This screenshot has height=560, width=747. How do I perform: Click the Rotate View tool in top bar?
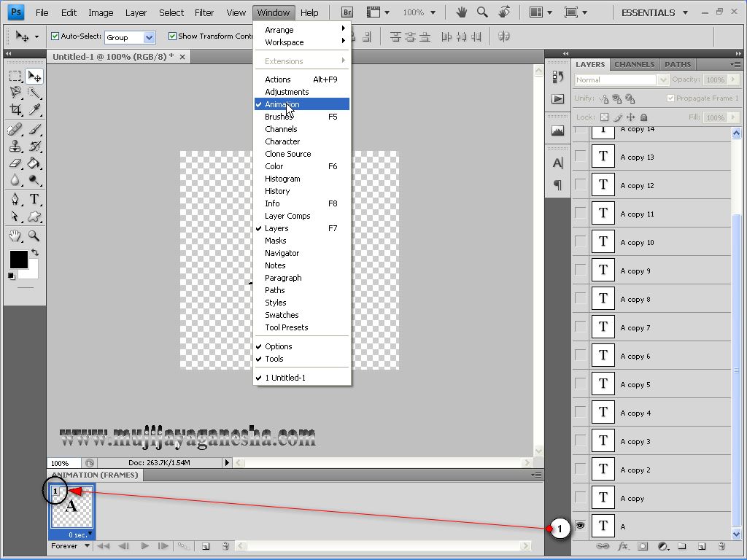[504, 12]
